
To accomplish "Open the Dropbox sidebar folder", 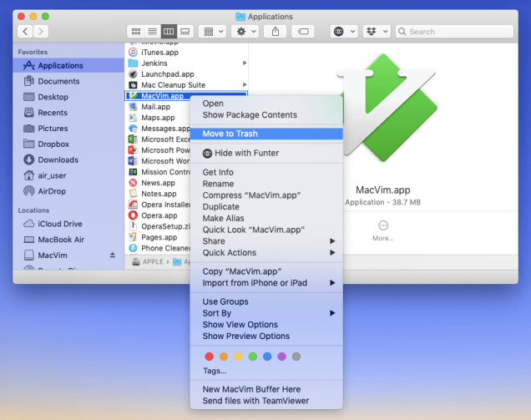I will tap(68, 144).
